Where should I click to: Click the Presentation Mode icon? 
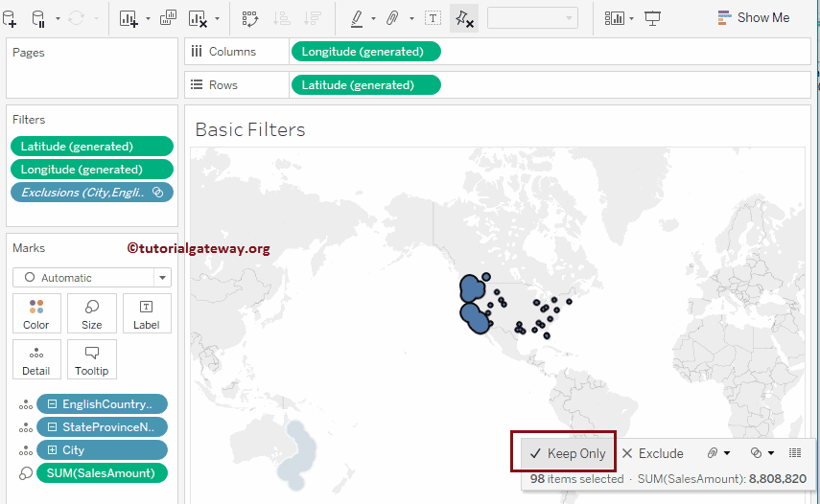tap(653, 17)
